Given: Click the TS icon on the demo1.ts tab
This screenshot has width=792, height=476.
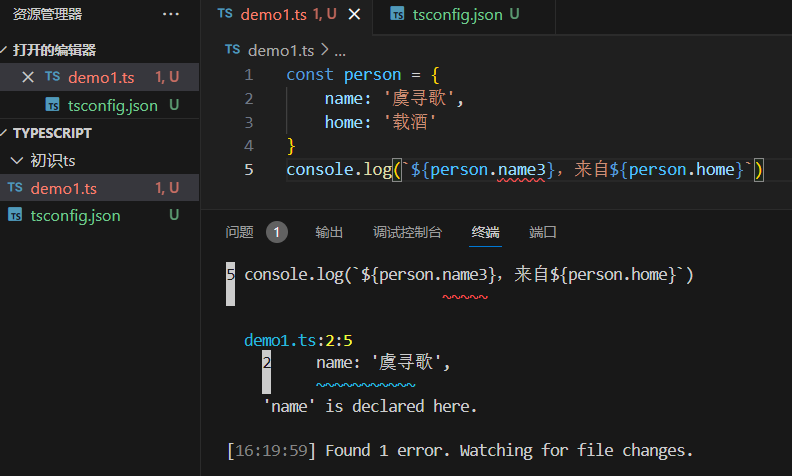Looking at the screenshot, I should (225, 14).
